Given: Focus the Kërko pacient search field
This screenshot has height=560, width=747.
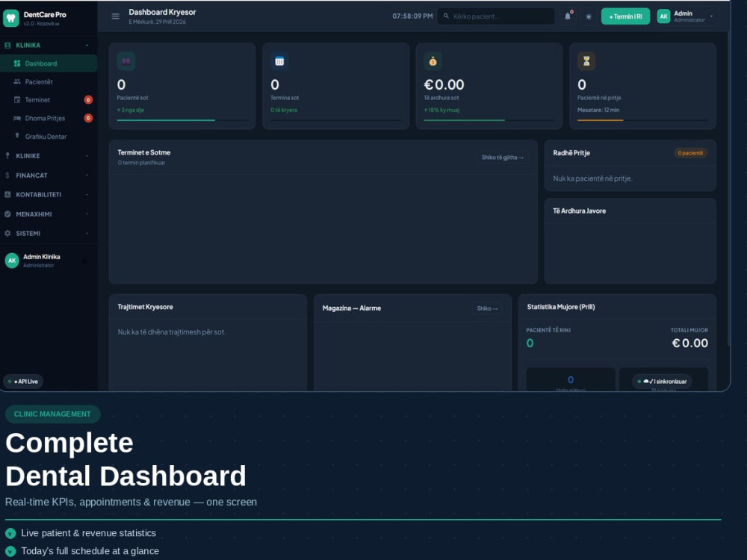Looking at the screenshot, I should pos(496,16).
